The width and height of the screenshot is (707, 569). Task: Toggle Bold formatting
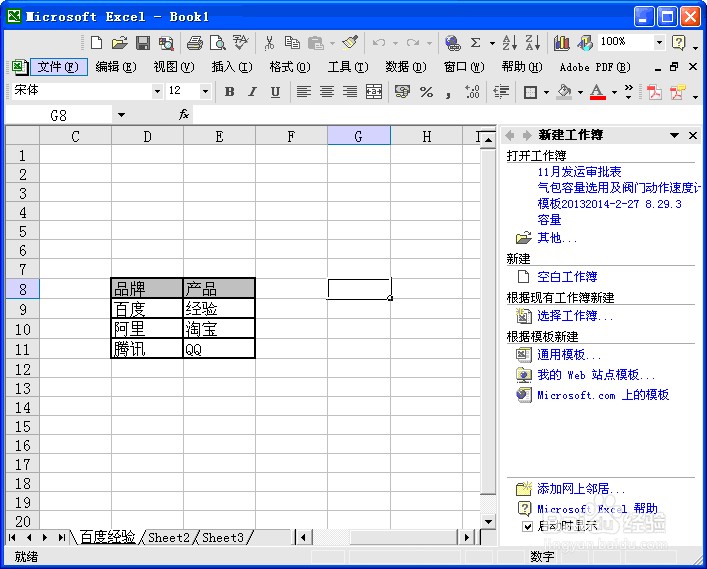pyautogui.click(x=230, y=92)
